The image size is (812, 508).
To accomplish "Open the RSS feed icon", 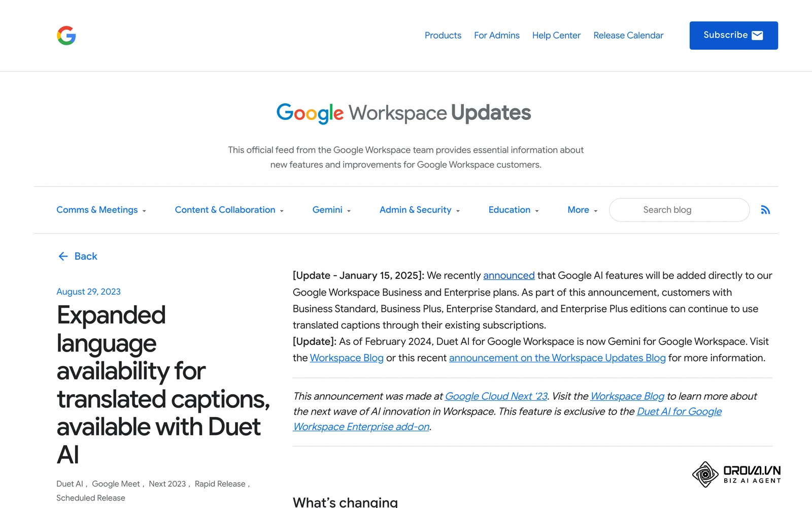I will pyautogui.click(x=765, y=210).
